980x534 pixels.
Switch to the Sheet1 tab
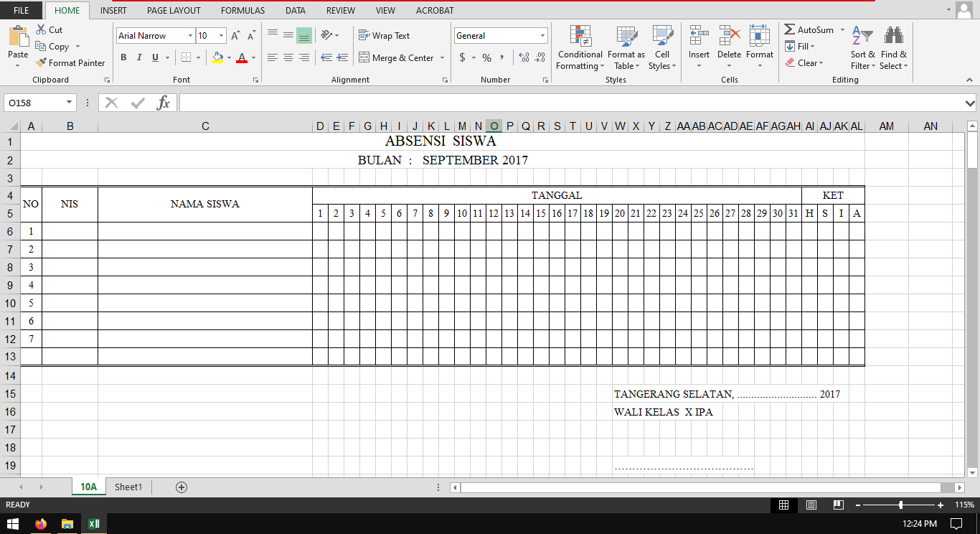(x=128, y=487)
